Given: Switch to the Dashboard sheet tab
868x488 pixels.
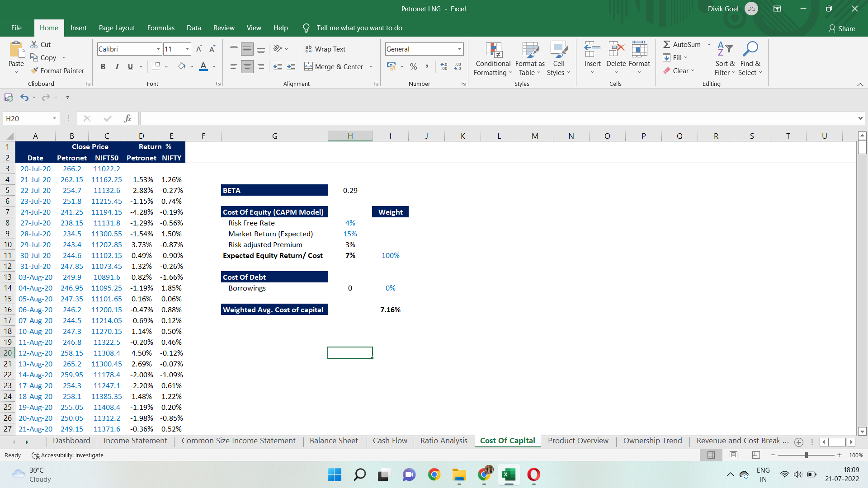Looking at the screenshot, I should (x=71, y=441).
